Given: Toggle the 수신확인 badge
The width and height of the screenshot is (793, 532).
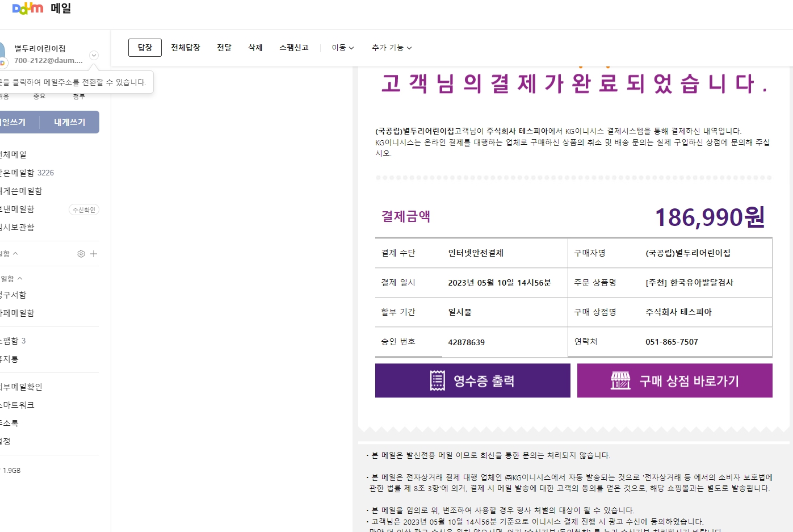Looking at the screenshot, I should (84, 210).
